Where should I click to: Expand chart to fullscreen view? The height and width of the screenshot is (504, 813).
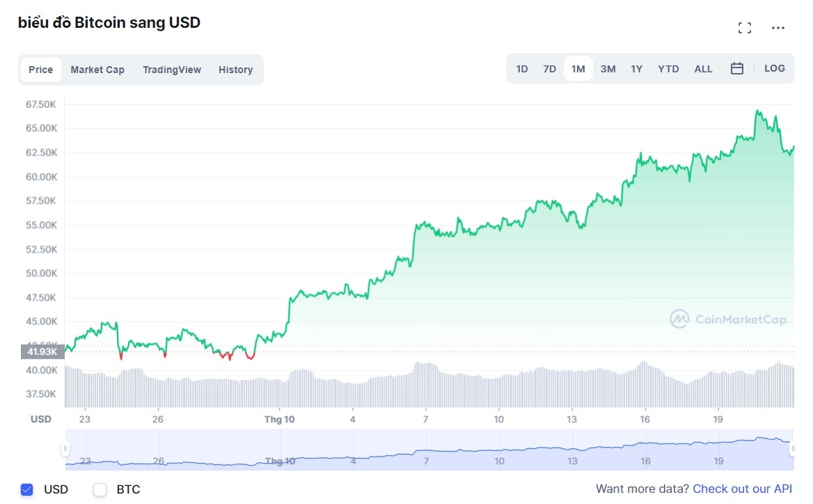[x=744, y=27]
